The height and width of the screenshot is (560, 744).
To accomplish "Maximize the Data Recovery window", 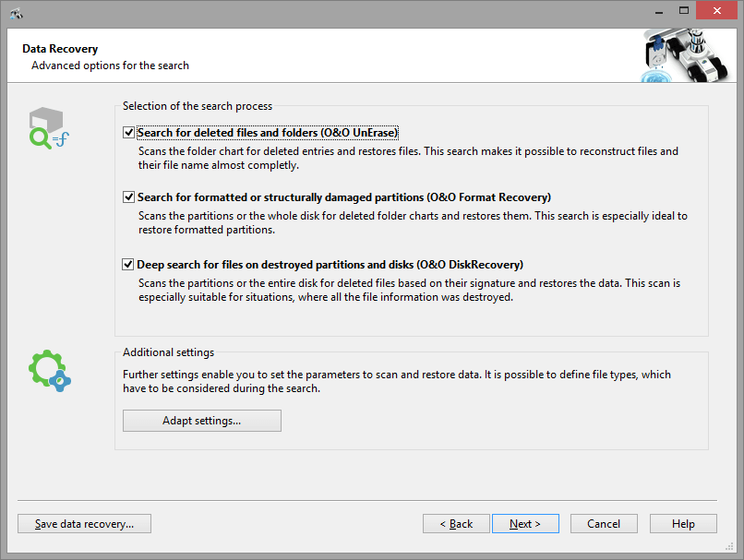I will (683, 10).
